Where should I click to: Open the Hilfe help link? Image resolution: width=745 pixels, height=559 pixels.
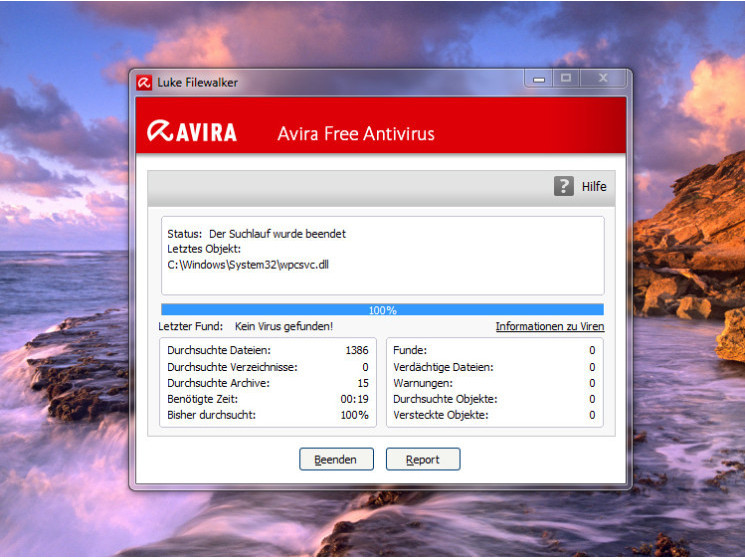(x=594, y=187)
